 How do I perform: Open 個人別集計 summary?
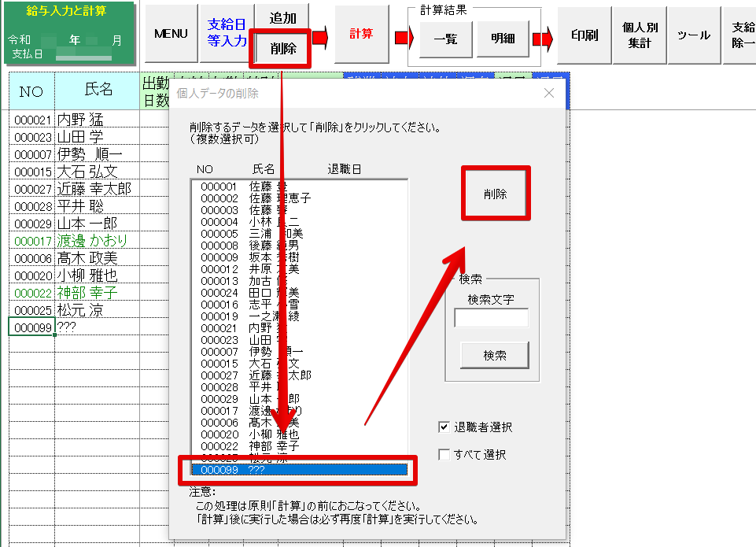pyautogui.click(x=640, y=35)
